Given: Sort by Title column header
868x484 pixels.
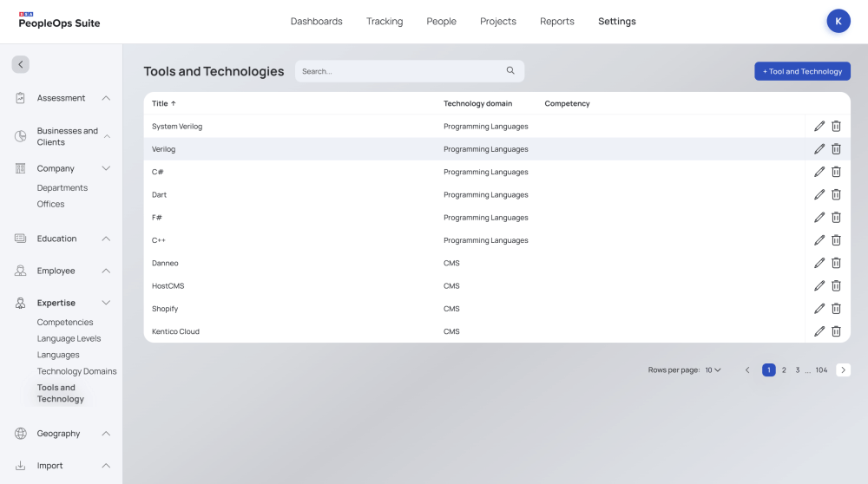Looking at the screenshot, I should pos(163,103).
